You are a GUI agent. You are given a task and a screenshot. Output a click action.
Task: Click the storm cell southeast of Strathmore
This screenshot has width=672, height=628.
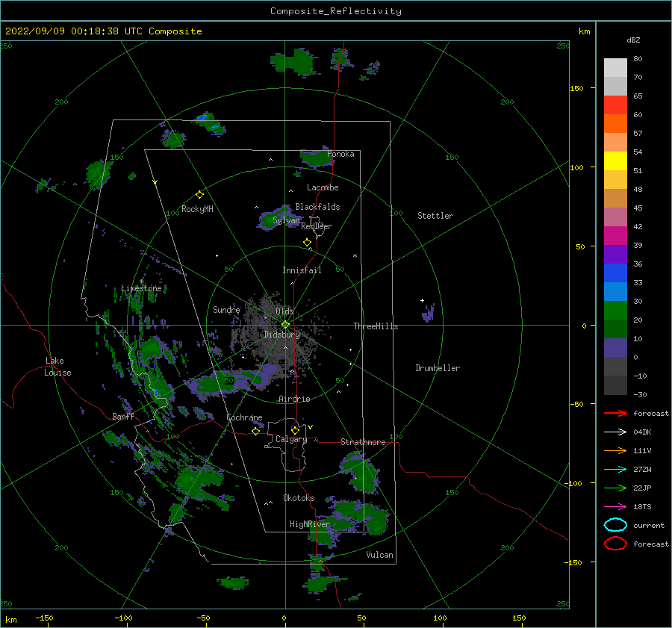(360, 473)
